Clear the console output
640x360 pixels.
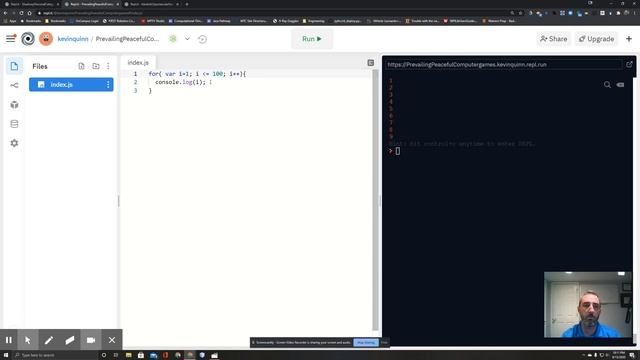coord(620,84)
